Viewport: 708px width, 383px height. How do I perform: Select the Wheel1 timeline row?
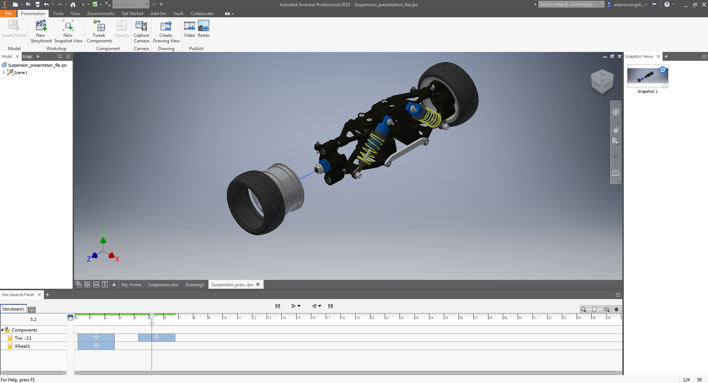coord(34,346)
